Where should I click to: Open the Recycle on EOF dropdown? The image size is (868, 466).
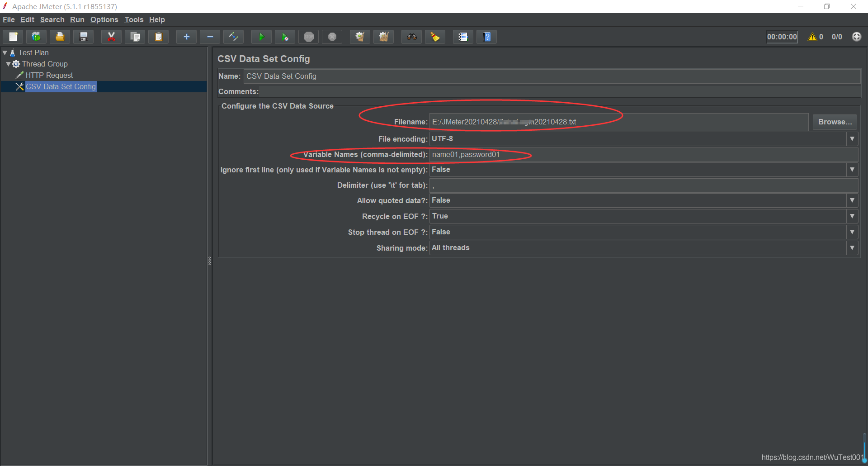point(852,216)
